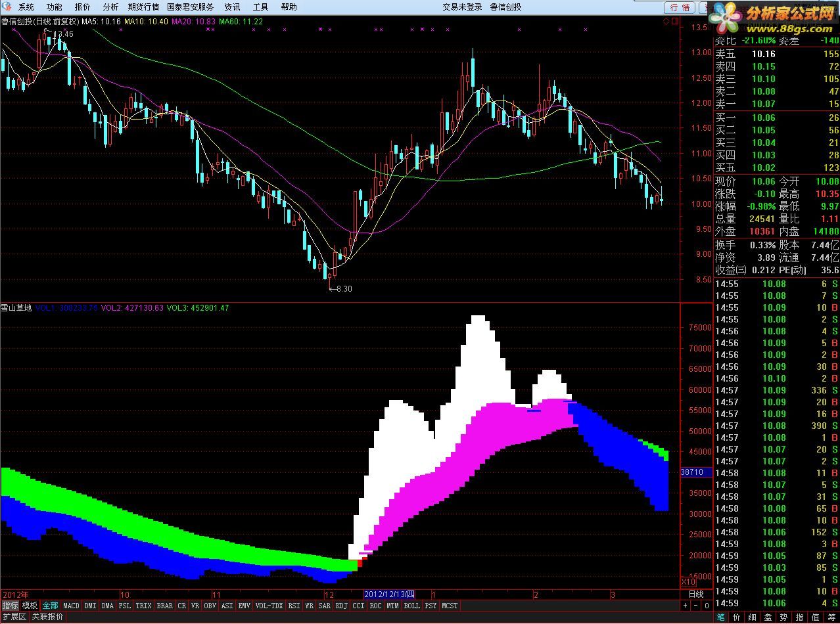Click the red diamond icon above price axis

pos(665,22)
